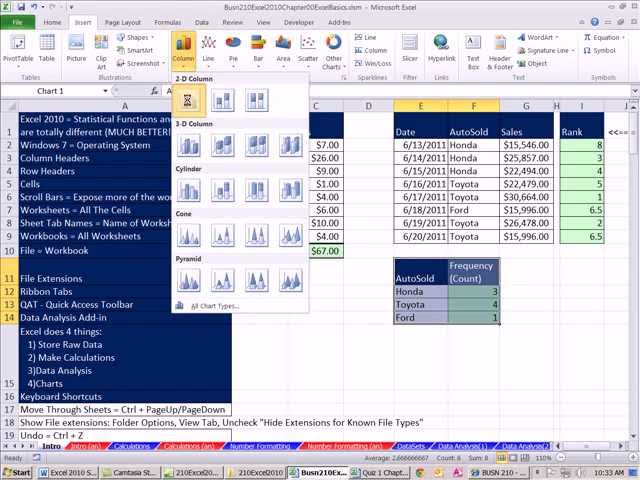
Task: Insert WordArt text
Action: click(x=538, y=38)
